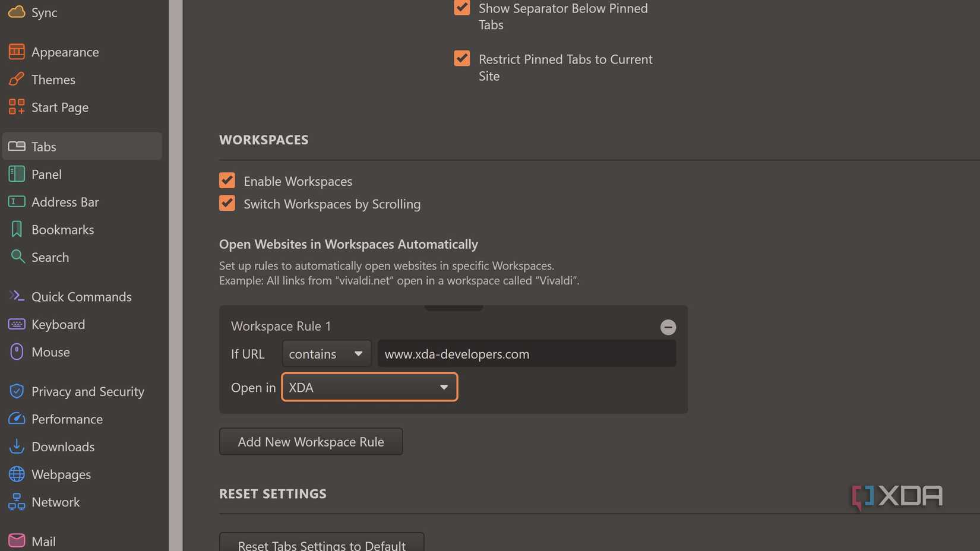Viewport: 980px width, 551px height.
Task: Click the Sync cloud icon
Action: tap(17, 11)
